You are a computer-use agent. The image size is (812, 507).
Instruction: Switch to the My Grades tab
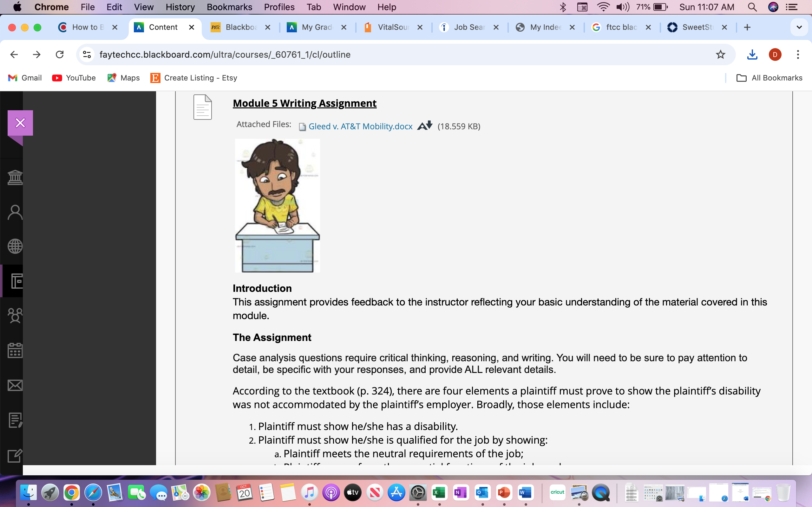pos(317,27)
